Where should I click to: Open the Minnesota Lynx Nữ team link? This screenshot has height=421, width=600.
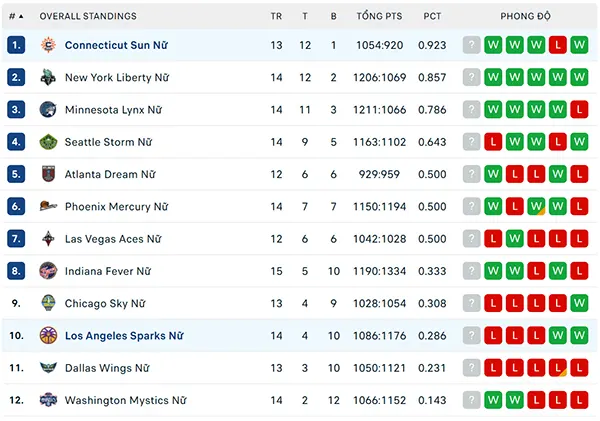pyautogui.click(x=113, y=109)
